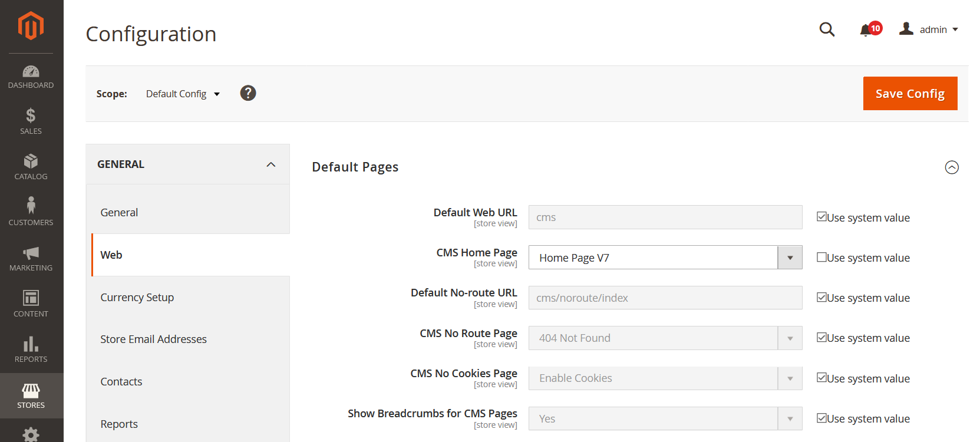This screenshot has height=442, width=980.
Task: Click the Default Web URL input field
Action: (665, 217)
